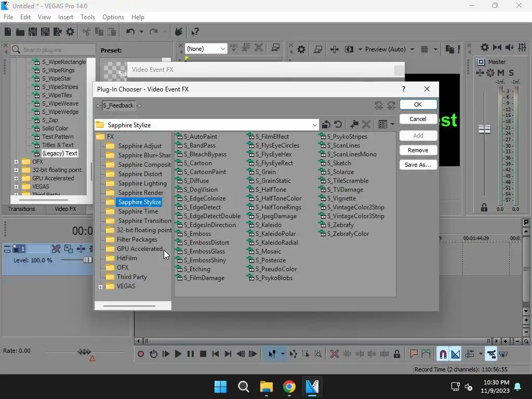Toggle Master Solo S button
The image size is (532, 399).
tap(511, 73)
